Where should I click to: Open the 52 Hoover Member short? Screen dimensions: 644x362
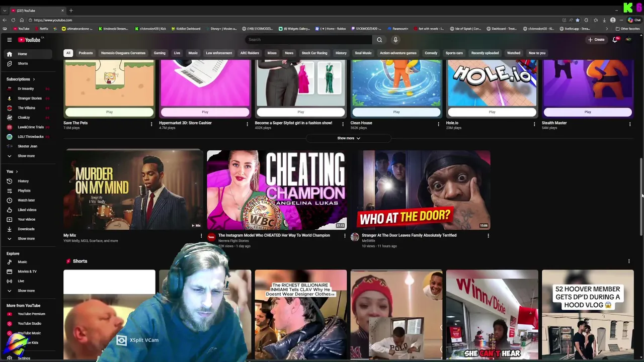pos(588,315)
